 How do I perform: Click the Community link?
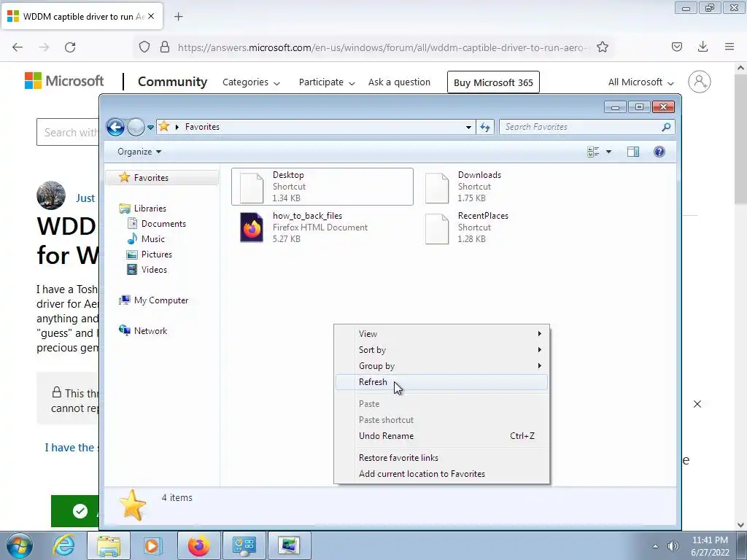[x=172, y=82]
